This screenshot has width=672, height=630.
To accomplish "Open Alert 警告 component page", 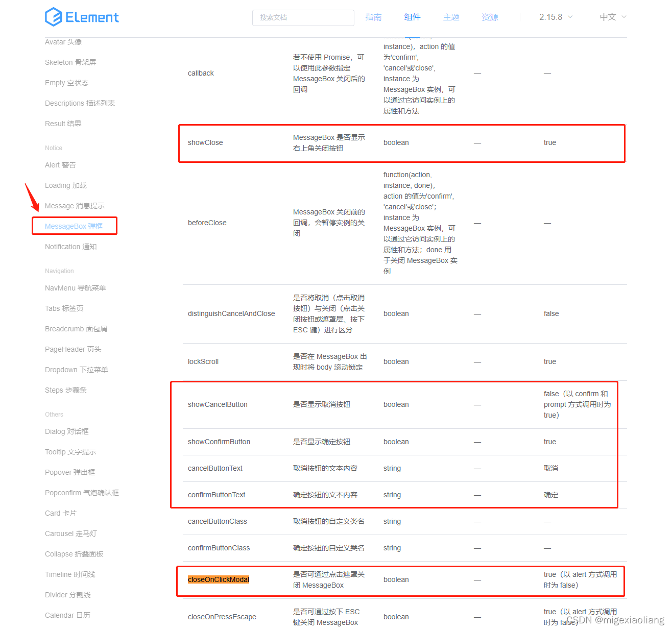I will [x=60, y=165].
